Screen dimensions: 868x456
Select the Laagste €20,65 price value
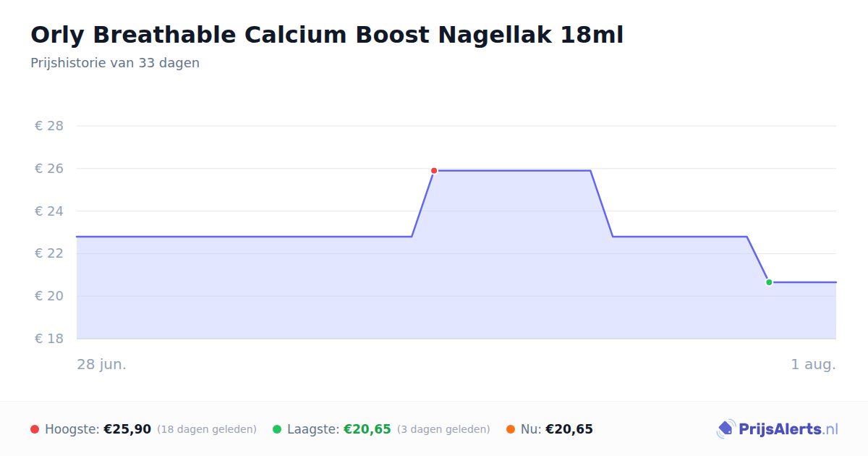pyautogui.click(x=367, y=429)
